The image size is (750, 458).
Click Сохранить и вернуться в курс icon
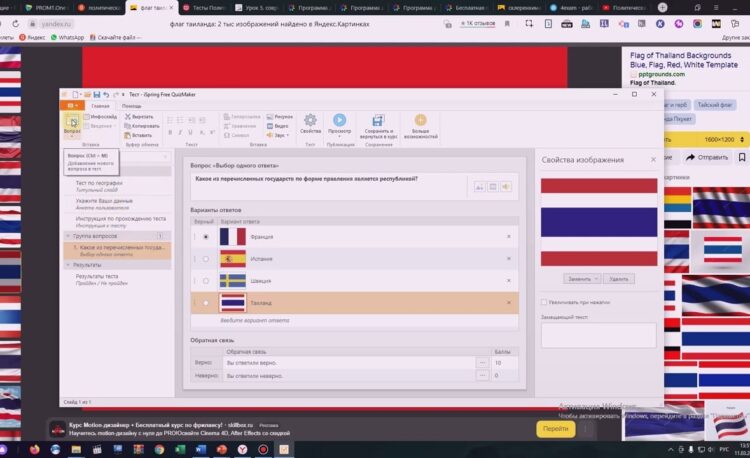click(x=379, y=119)
